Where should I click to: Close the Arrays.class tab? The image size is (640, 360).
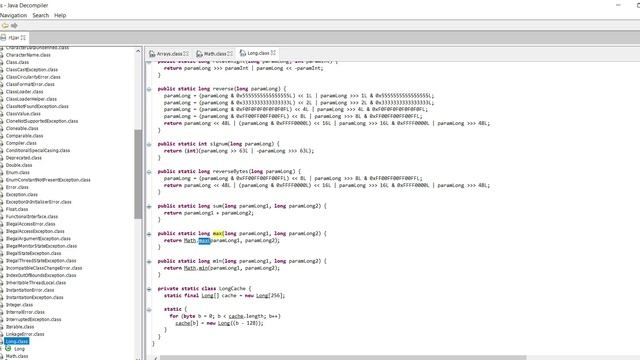click(x=186, y=53)
